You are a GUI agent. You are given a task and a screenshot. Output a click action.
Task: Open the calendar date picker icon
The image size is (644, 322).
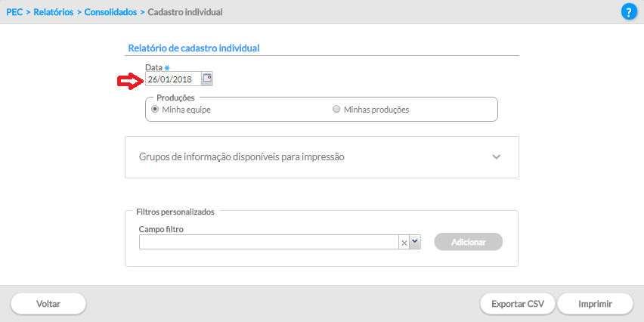pyautogui.click(x=207, y=79)
